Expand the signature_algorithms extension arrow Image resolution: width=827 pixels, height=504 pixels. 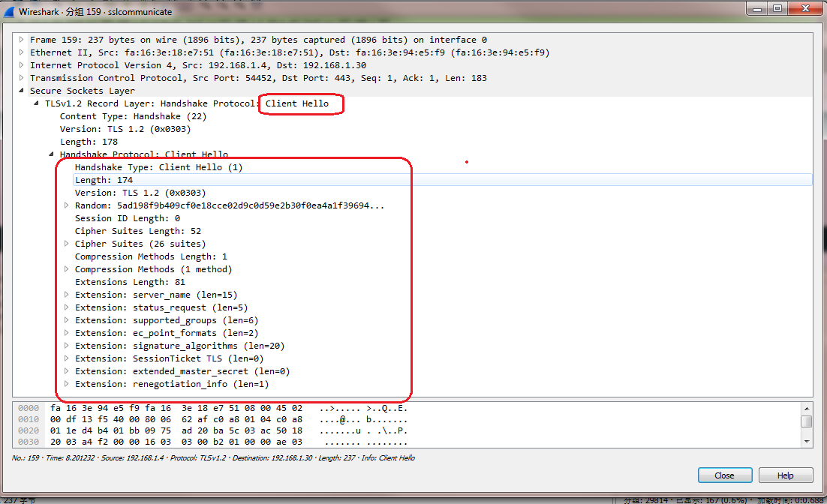click(66, 346)
